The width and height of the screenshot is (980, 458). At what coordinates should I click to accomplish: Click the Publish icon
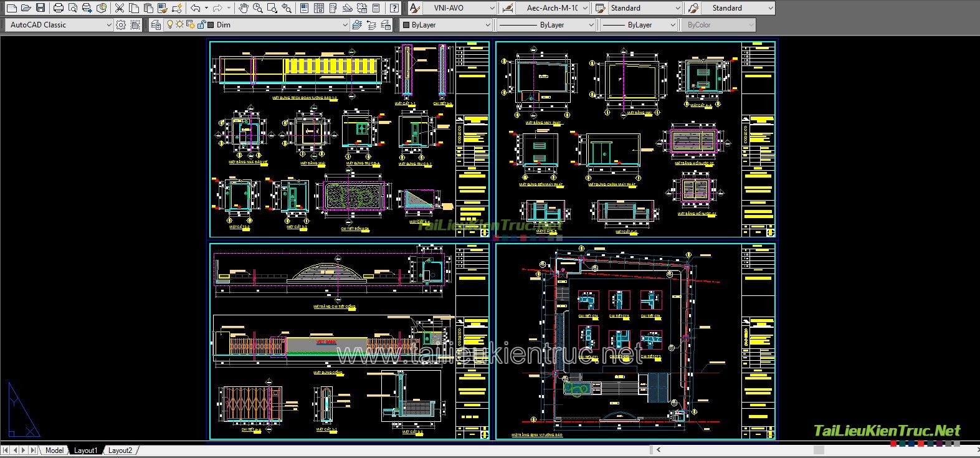click(x=87, y=8)
